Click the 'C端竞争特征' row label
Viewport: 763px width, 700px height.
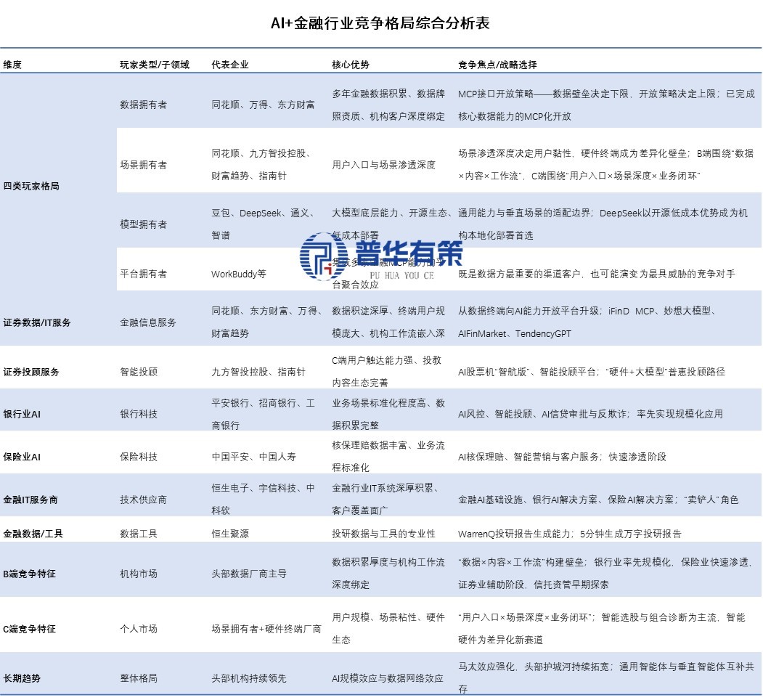29,630
